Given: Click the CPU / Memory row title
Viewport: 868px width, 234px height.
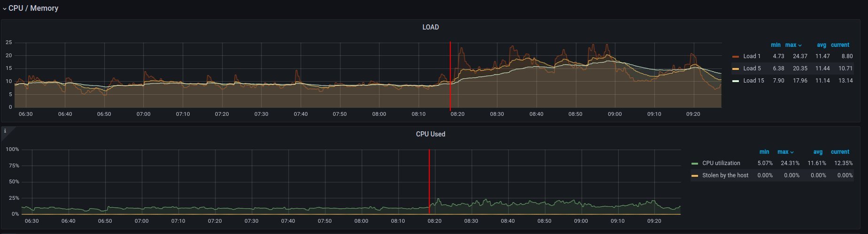Looking at the screenshot, I should click(x=33, y=8).
